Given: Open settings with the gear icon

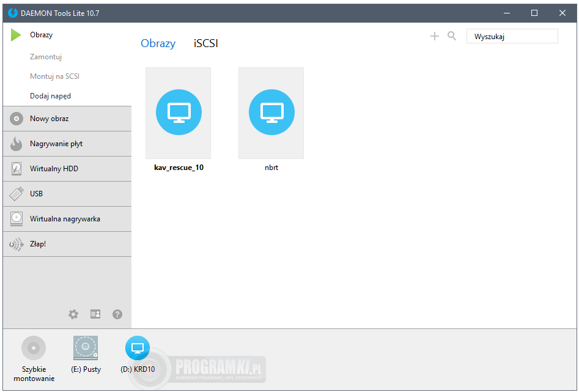Looking at the screenshot, I should click(73, 314).
